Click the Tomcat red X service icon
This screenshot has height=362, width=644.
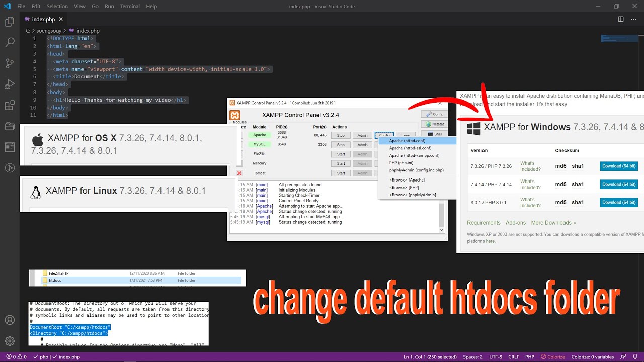tap(239, 173)
